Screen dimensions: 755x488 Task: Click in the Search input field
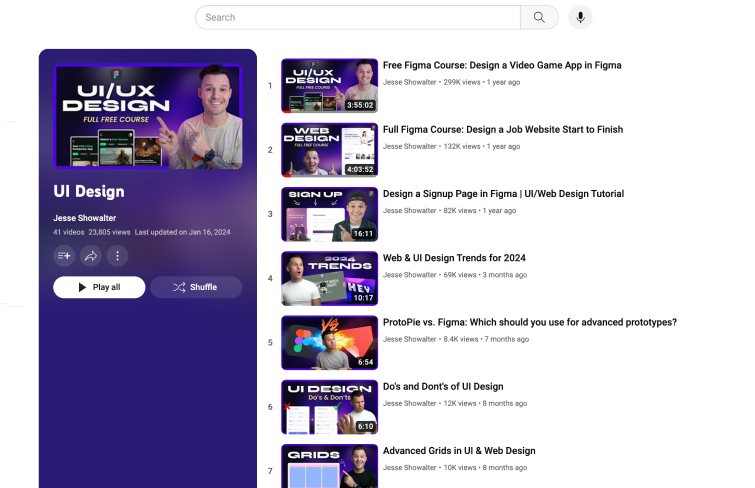pos(357,17)
